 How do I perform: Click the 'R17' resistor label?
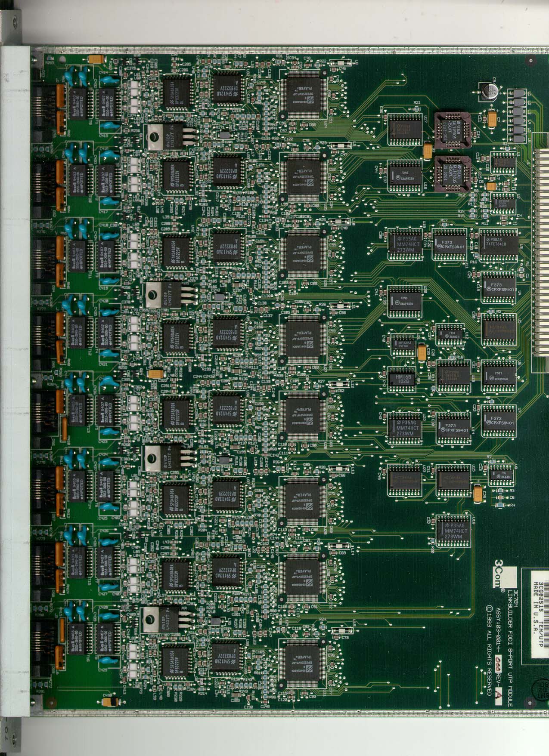(444, 220)
